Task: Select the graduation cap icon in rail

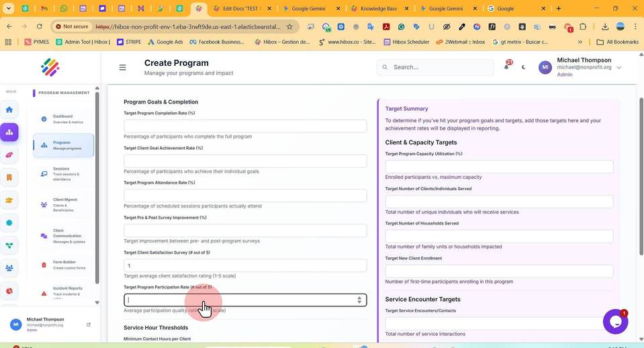Action: click(x=9, y=200)
